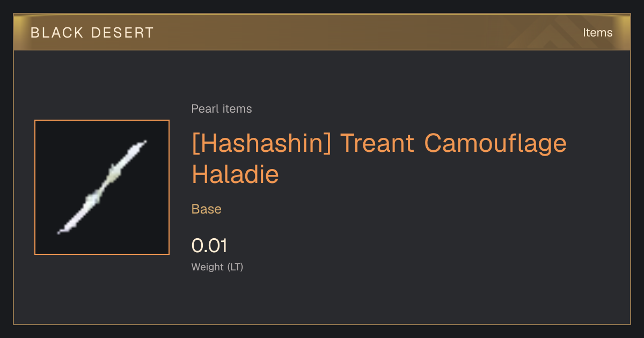Click the BLACK DESERT header logo
Screen dimensions: 644x338
(92, 33)
